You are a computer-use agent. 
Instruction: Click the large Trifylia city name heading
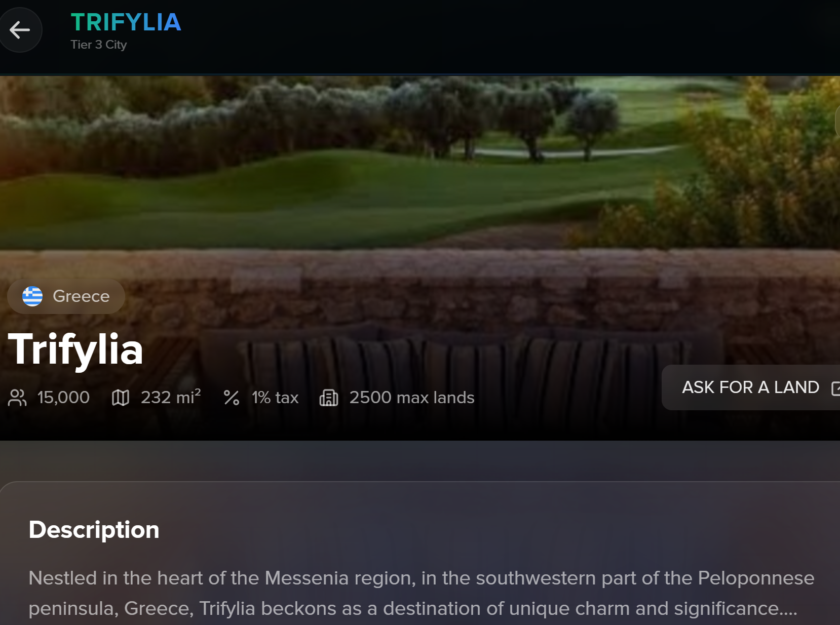click(75, 349)
